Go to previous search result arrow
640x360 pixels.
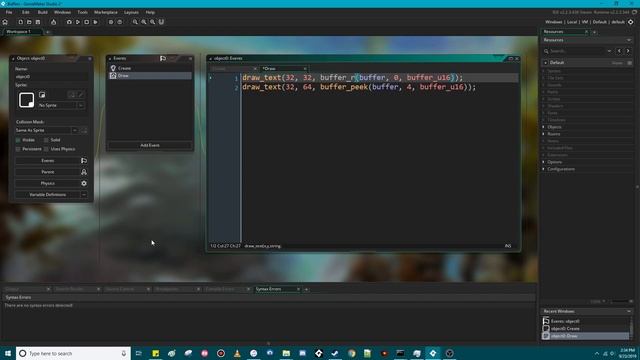619,51
